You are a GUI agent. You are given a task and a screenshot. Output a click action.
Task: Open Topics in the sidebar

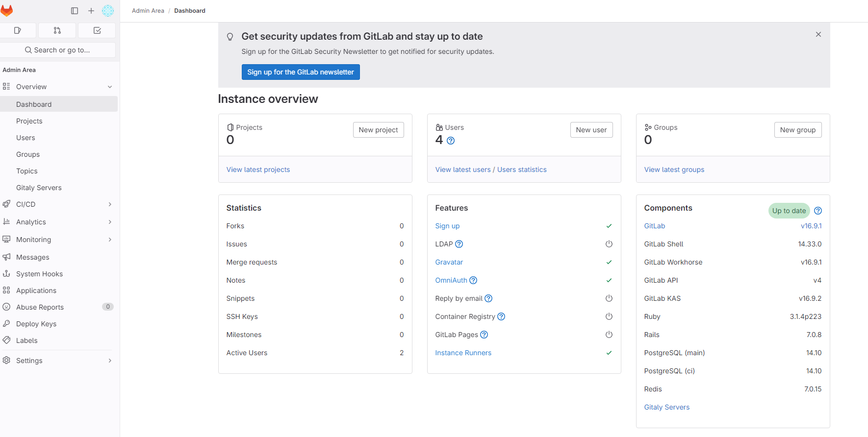point(59,171)
